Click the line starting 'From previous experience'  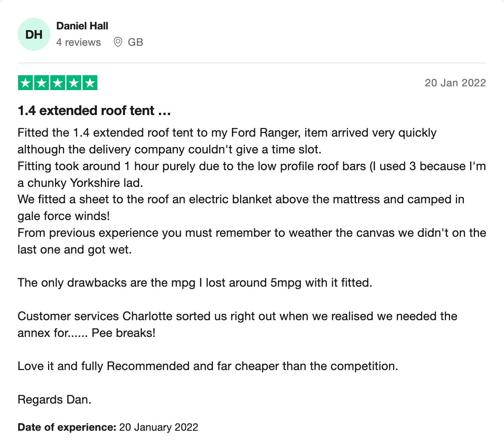pos(251,233)
